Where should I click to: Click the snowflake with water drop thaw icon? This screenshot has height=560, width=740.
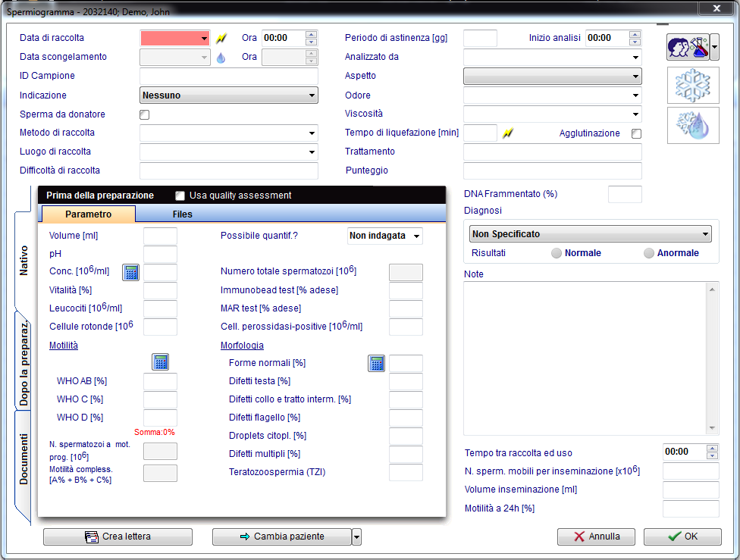(693, 126)
